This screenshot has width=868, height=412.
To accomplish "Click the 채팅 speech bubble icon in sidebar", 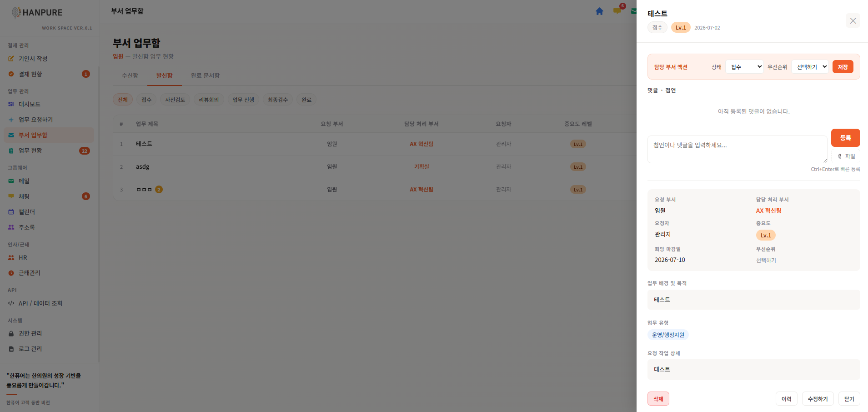I will (x=11, y=196).
